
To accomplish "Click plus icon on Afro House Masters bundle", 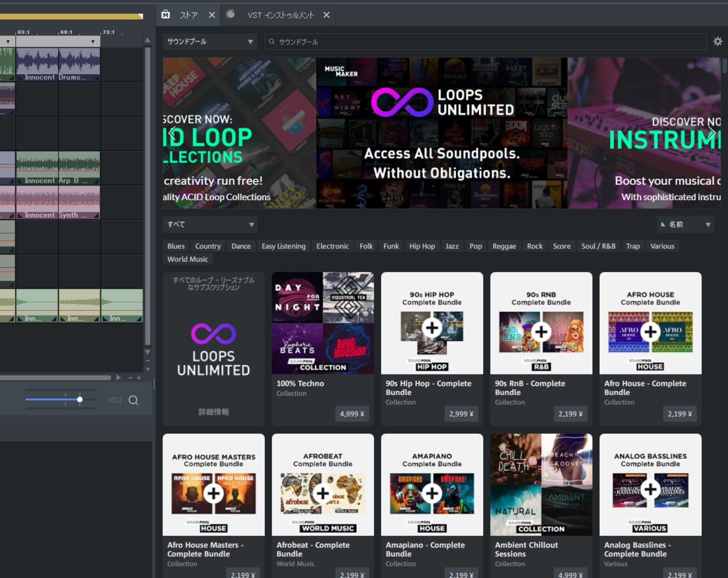I will point(214,493).
